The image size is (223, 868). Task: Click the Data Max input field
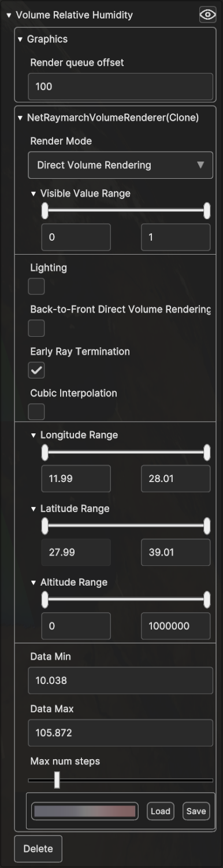tap(121, 733)
